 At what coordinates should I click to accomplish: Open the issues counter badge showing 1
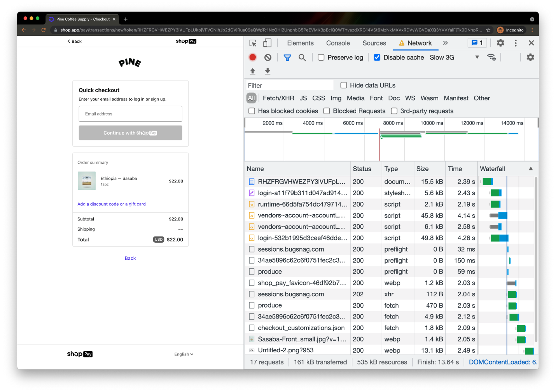(x=477, y=43)
